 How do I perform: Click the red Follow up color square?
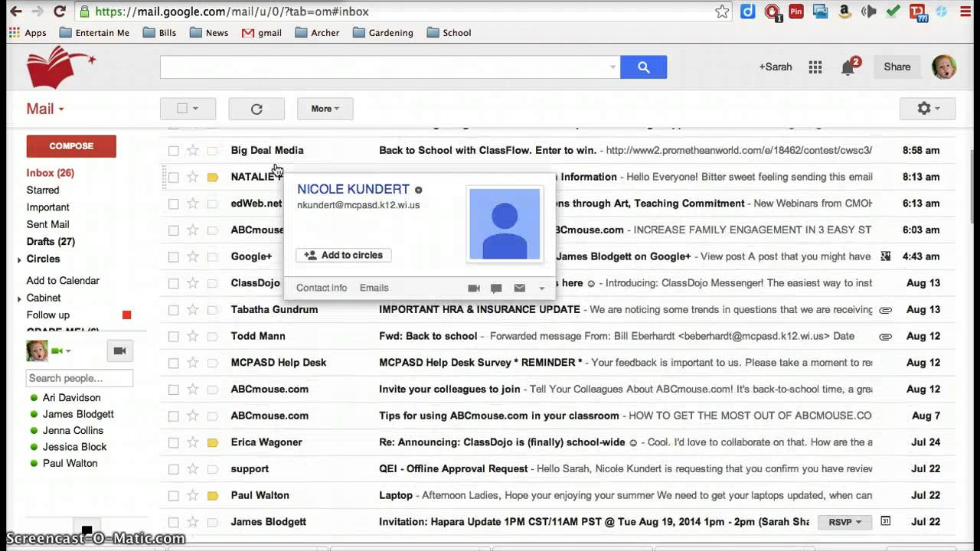127,315
